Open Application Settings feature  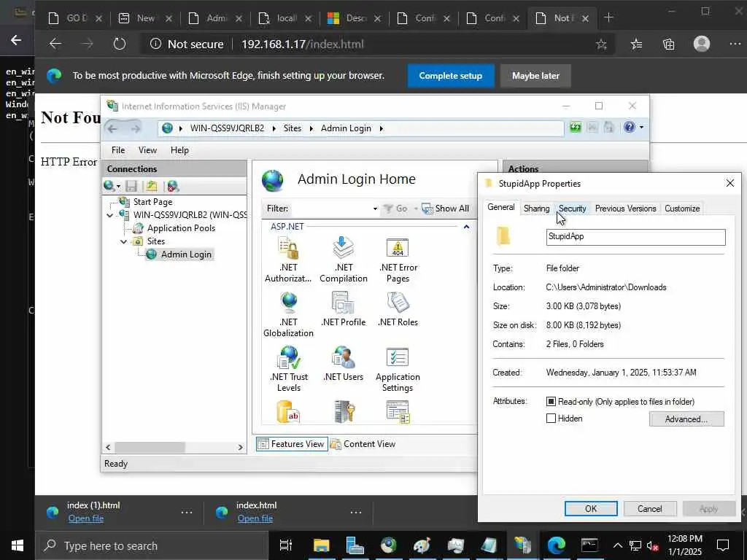pyautogui.click(x=398, y=368)
